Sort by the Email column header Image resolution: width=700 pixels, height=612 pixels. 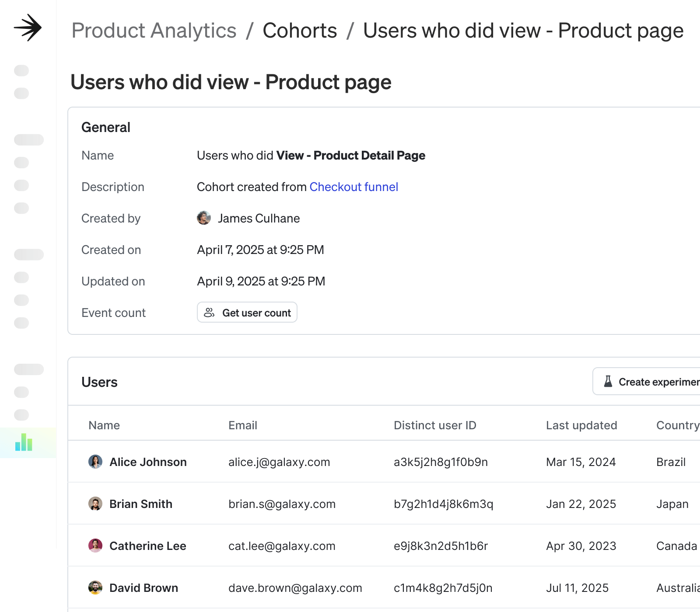(242, 425)
